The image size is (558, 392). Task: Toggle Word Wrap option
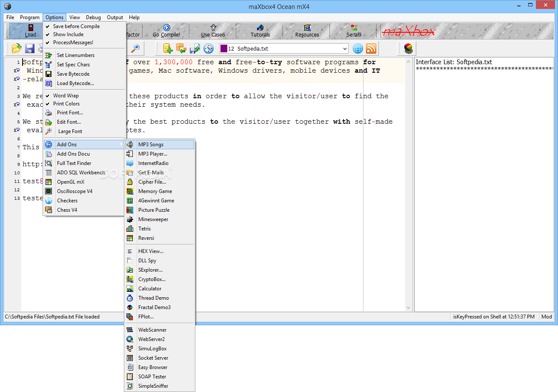[84, 96]
